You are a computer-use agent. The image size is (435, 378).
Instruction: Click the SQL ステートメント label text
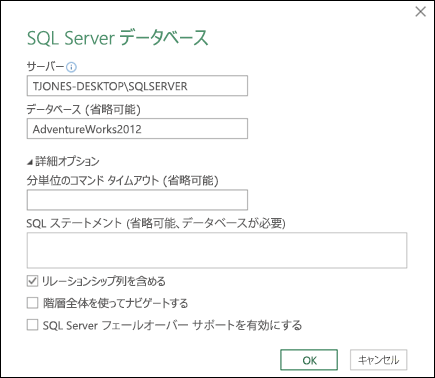tap(156, 223)
